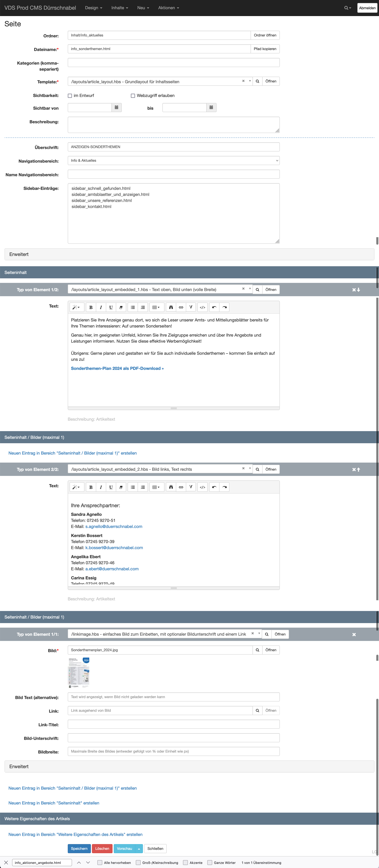The image size is (379, 868).
Task: Open calendar picker for Sichtbar von
Action: (x=117, y=108)
